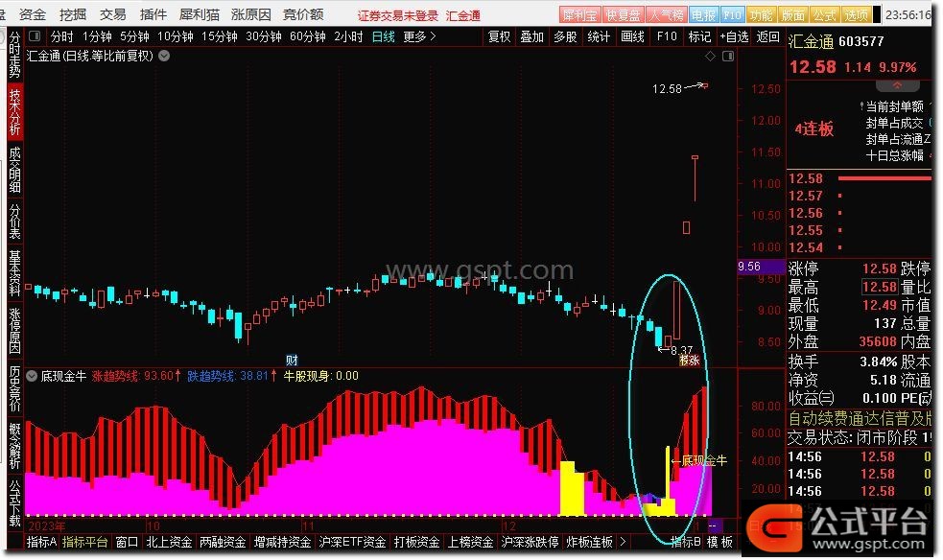Image resolution: width=943 pixels, height=560 pixels.
Task: Click the 快复盘 button
Action: click(623, 14)
